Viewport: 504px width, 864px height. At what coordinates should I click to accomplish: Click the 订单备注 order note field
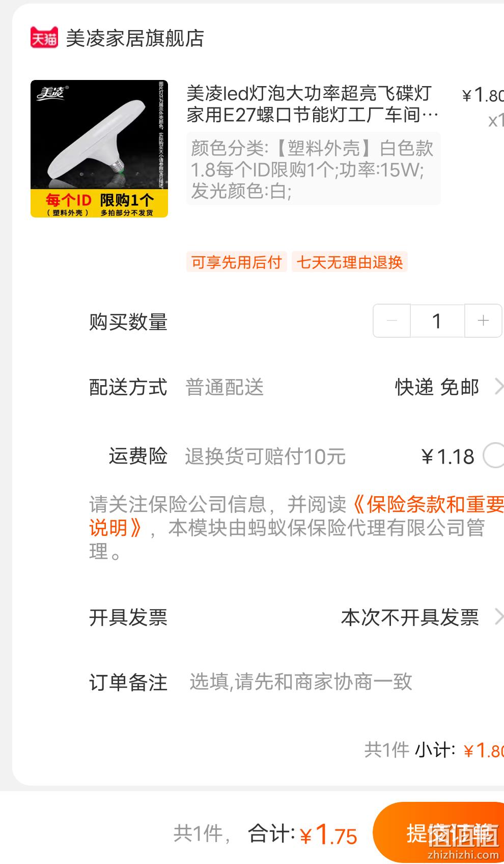point(300,682)
